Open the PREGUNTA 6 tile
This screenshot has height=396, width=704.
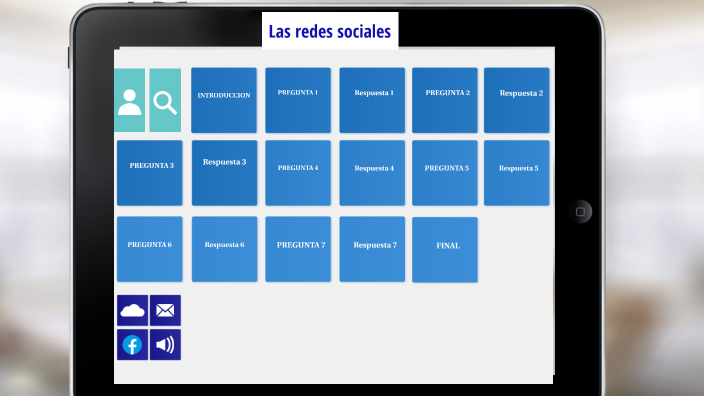tap(150, 249)
